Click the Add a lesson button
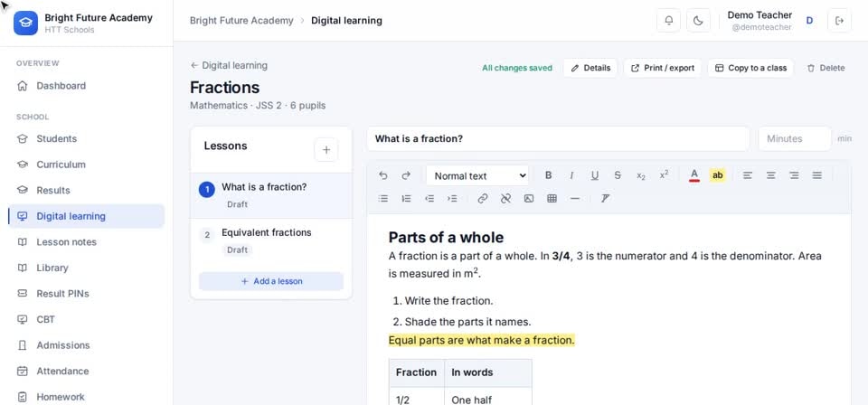The image size is (868, 405). point(271,281)
